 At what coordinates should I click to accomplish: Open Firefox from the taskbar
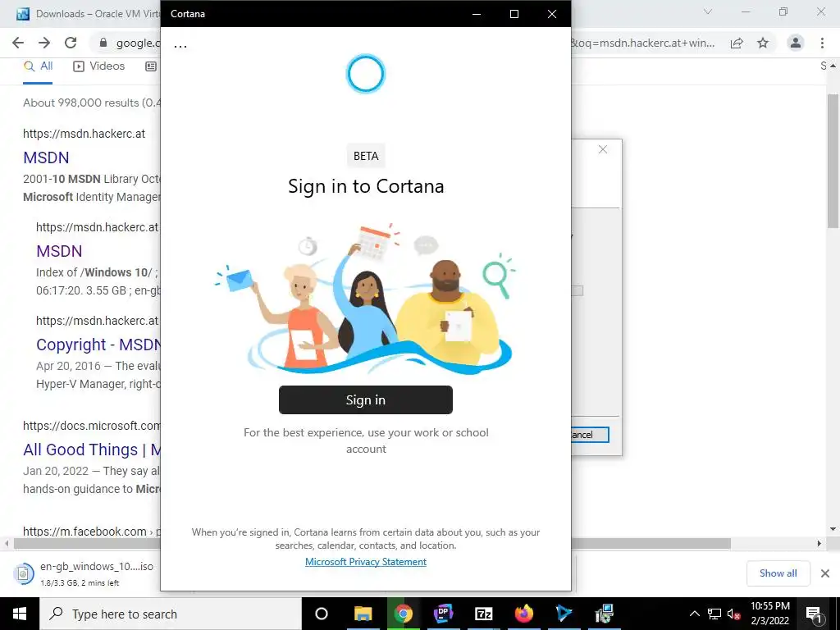pos(523,614)
